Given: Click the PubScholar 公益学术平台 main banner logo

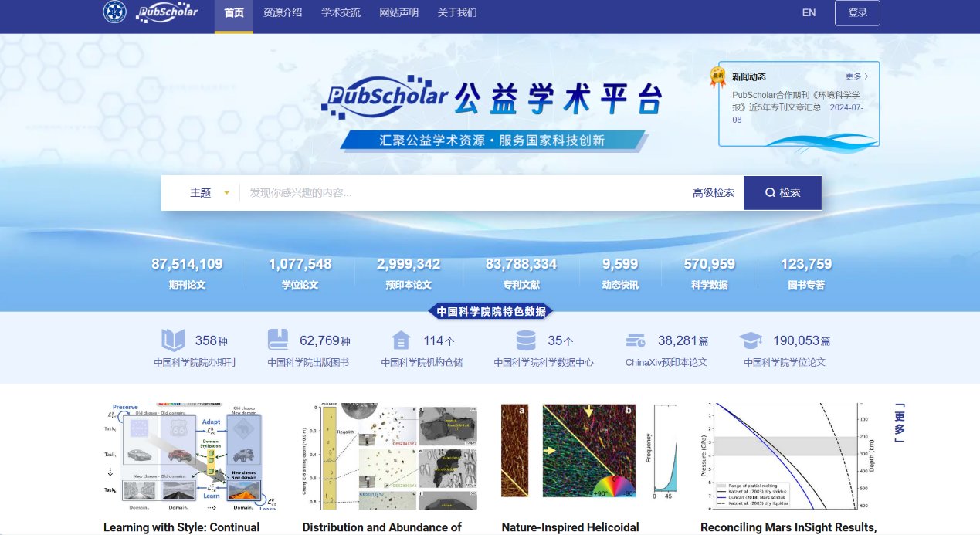Looking at the screenshot, I should coord(492,97).
